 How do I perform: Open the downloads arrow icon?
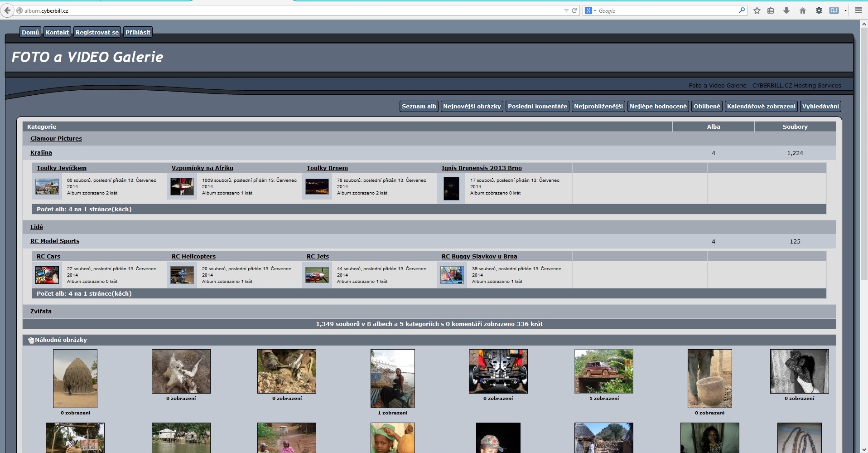(786, 10)
